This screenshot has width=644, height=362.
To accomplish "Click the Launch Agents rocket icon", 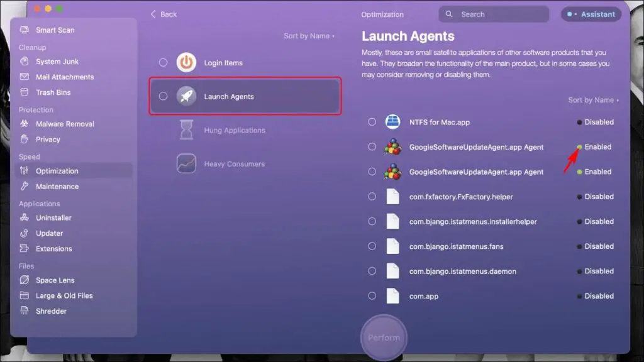I will [x=186, y=96].
